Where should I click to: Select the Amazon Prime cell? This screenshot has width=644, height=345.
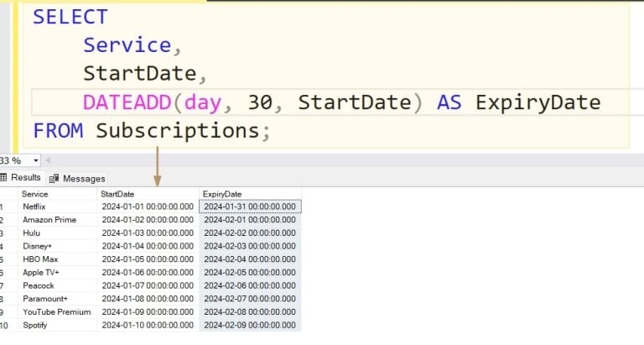click(x=58, y=220)
